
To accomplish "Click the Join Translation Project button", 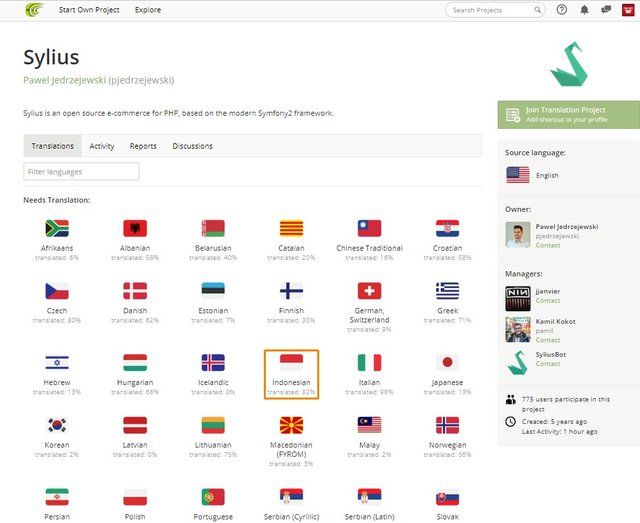I will 569,115.
